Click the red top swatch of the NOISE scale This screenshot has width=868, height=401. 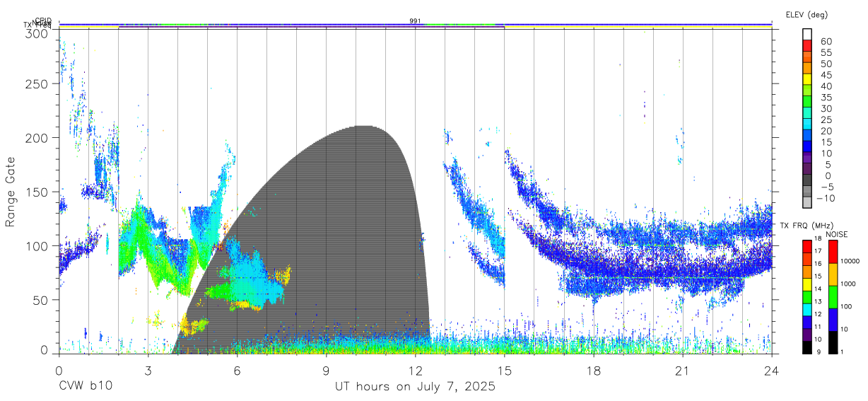[832, 251]
